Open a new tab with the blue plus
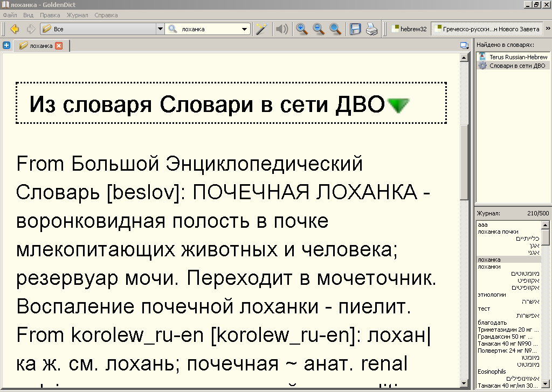Viewport: 552px width, 392px height. tap(6, 45)
